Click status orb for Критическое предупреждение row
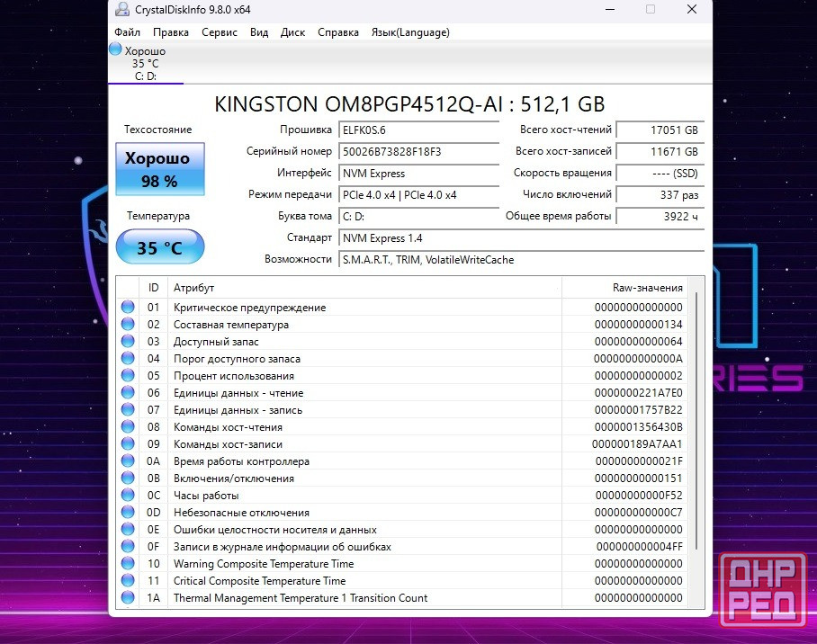Image resolution: width=817 pixels, height=644 pixels. 128,308
